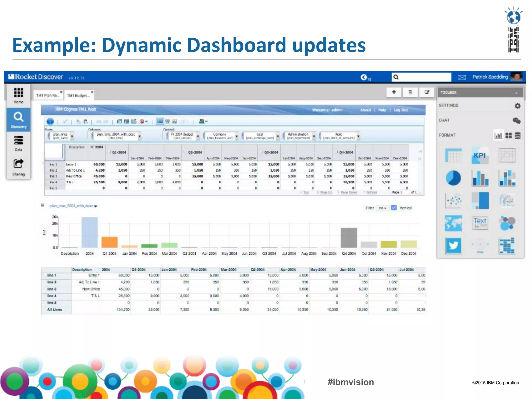Viewport: 532px width, 399px height.
Task: Collapse the Toolbox panel
Action: tap(516, 93)
